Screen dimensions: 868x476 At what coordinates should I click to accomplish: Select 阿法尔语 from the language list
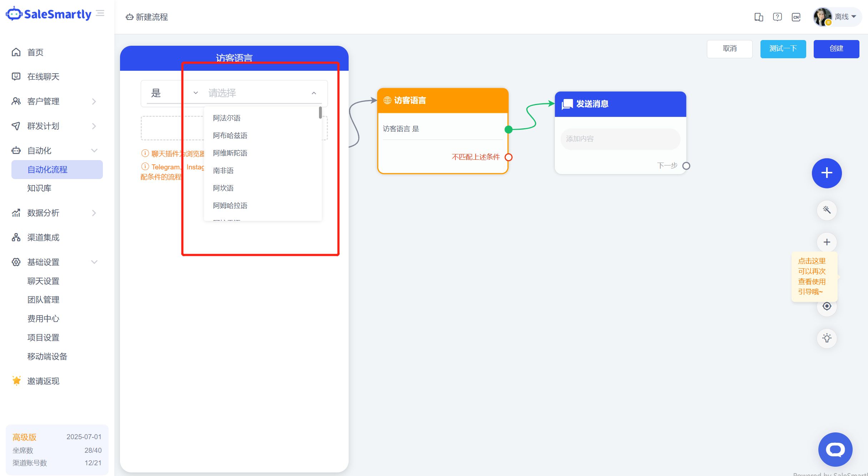tap(227, 118)
